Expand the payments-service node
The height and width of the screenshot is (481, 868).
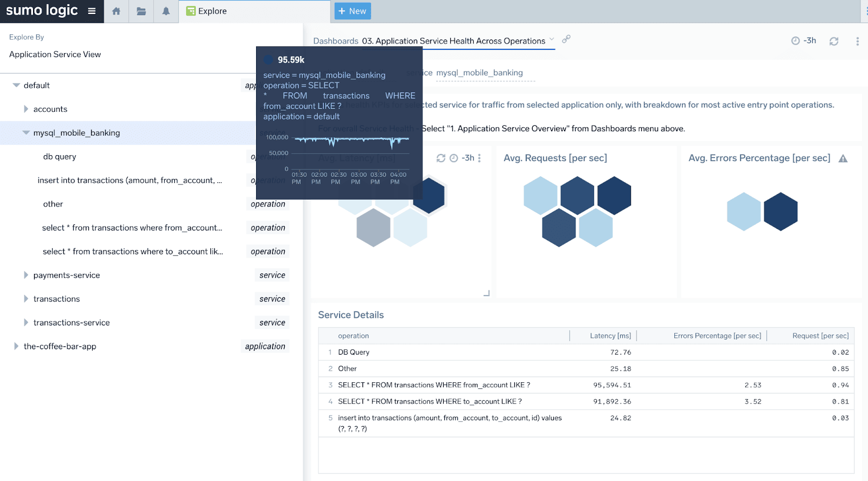pyautogui.click(x=25, y=275)
